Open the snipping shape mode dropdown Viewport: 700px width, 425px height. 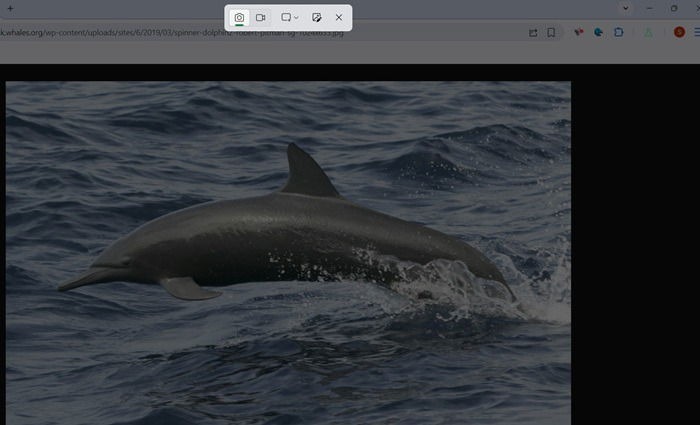point(290,18)
